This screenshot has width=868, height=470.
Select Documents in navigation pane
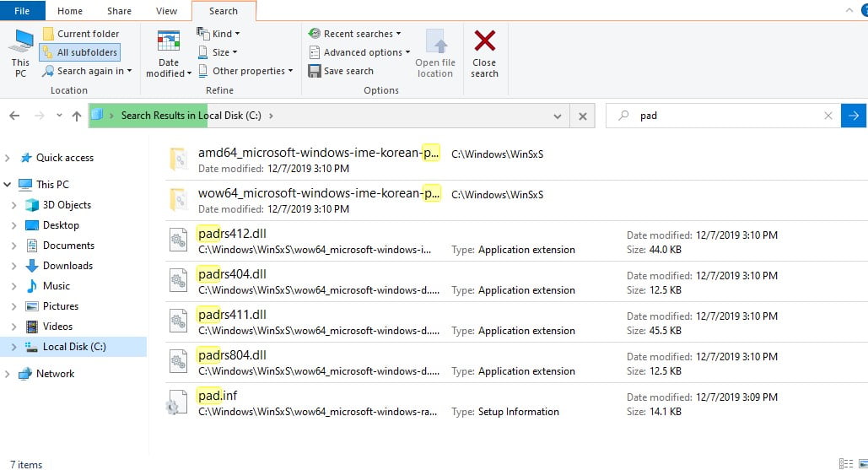(68, 246)
